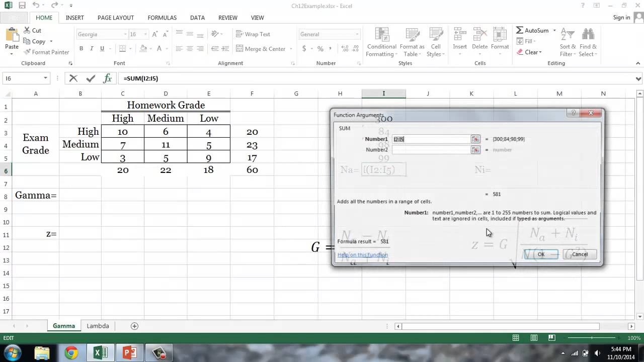
Task: Open PowerPoint from the Windows taskbar
Action: point(130,353)
